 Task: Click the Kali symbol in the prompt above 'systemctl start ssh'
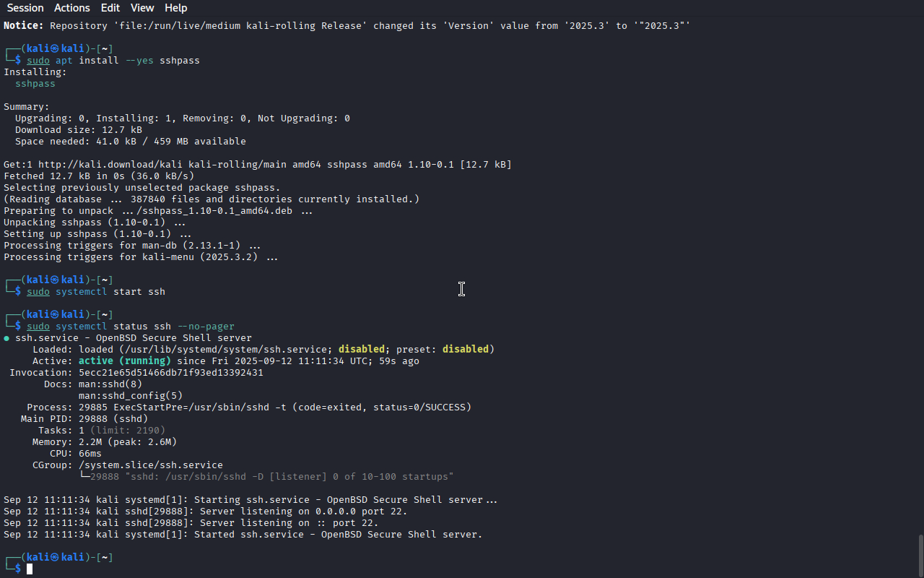tap(54, 280)
